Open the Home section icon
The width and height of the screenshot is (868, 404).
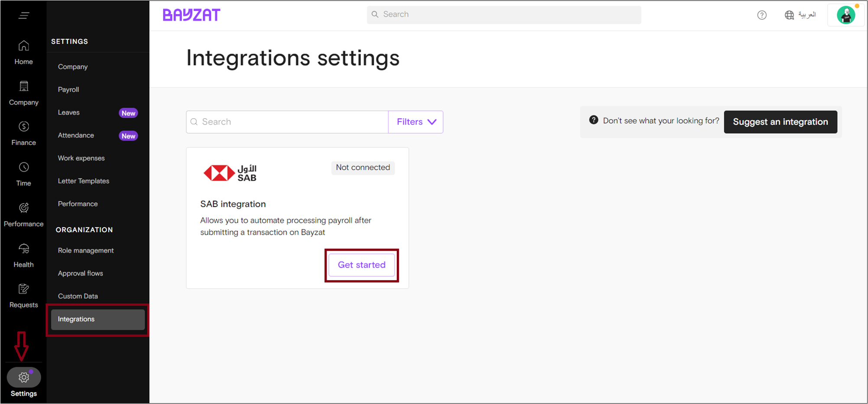24,45
